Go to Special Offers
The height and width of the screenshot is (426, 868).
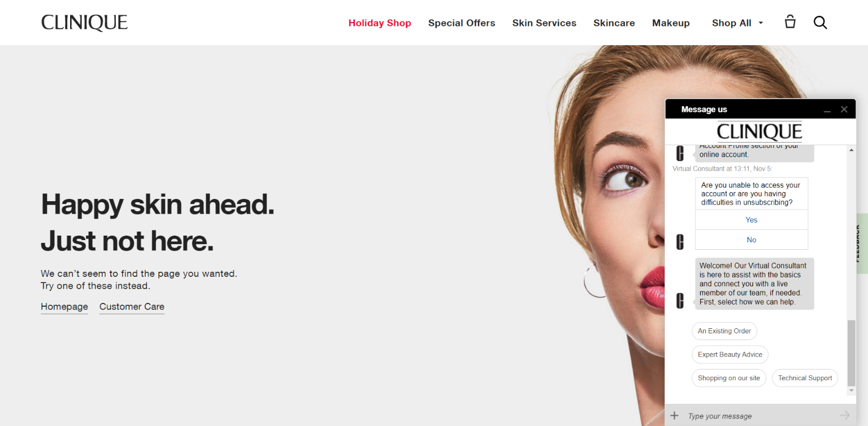462,23
